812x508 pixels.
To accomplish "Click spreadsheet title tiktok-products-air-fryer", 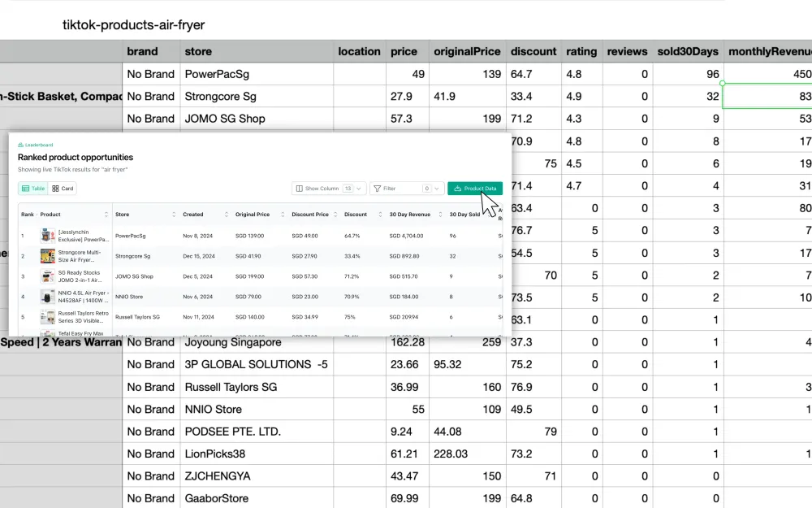I will [134, 25].
